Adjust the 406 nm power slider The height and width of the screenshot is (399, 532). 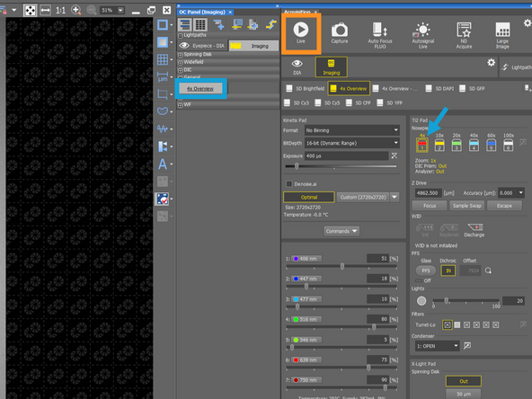click(341, 266)
